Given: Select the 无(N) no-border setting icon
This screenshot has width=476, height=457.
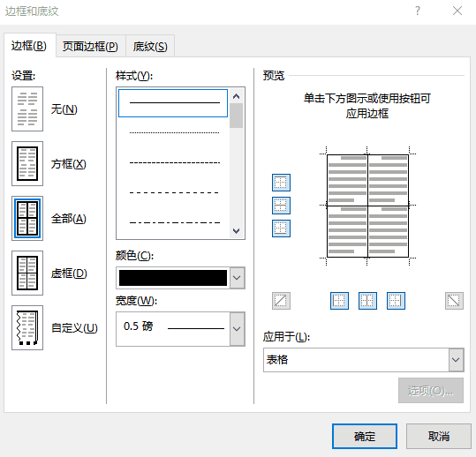Looking at the screenshot, I should pos(27,109).
